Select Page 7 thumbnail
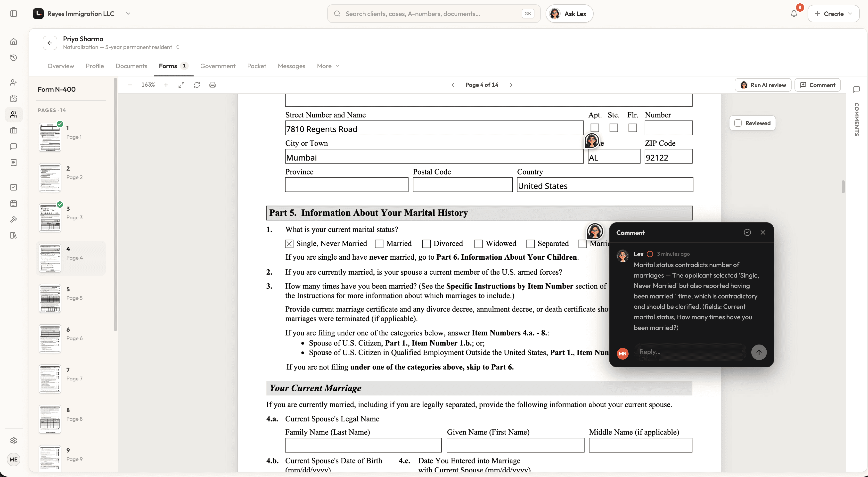 [50, 379]
